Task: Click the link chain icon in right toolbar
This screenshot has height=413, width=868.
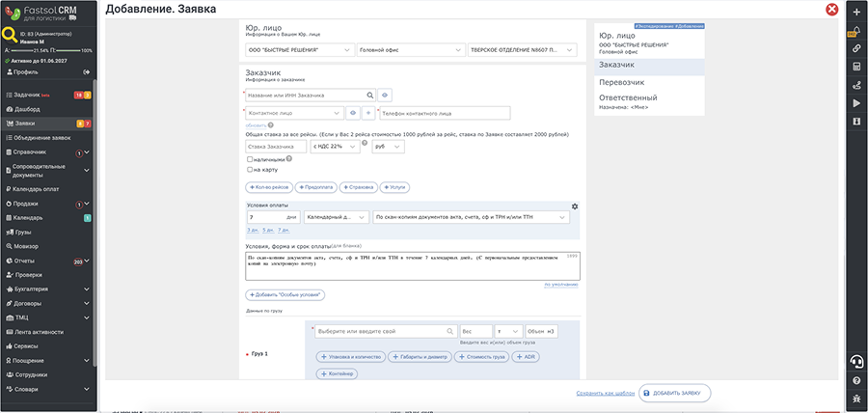Action: click(x=855, y=48)
